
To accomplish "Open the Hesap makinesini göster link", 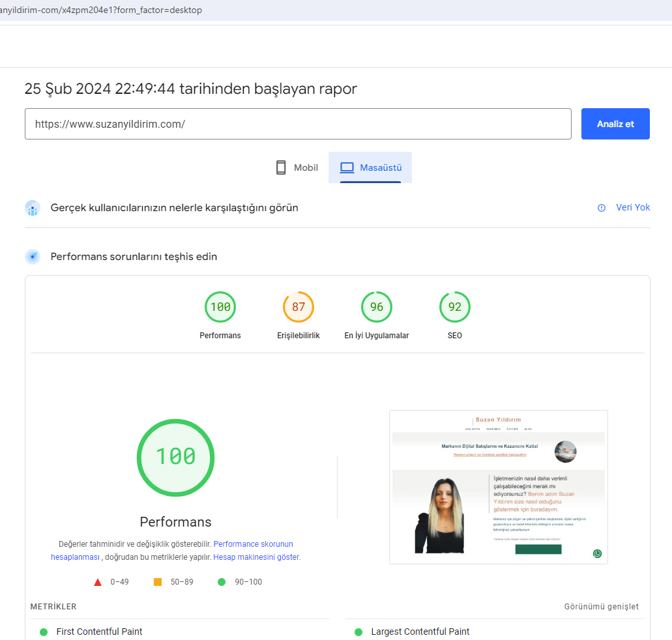I will (256, 557).
